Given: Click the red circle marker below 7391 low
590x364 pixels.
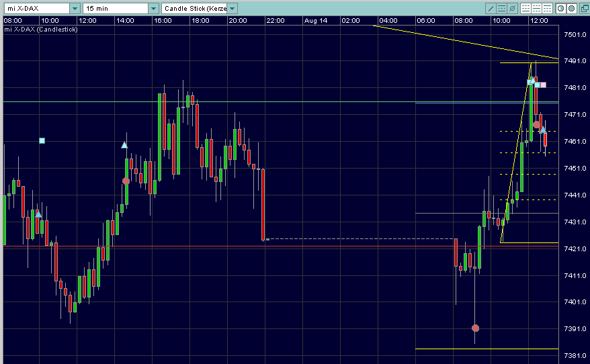Looking at the screenshot, I should [475, 328].
